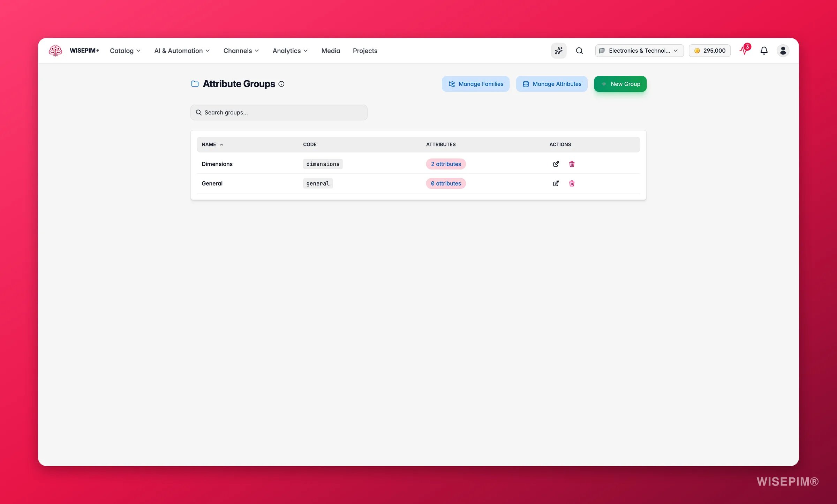Expand the Catalog menu

coord(125,51)
